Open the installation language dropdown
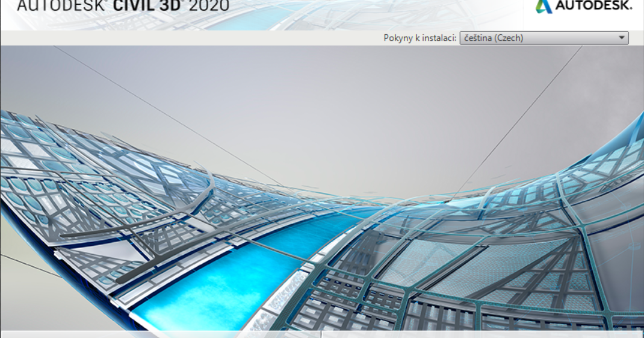 (543, 38)
